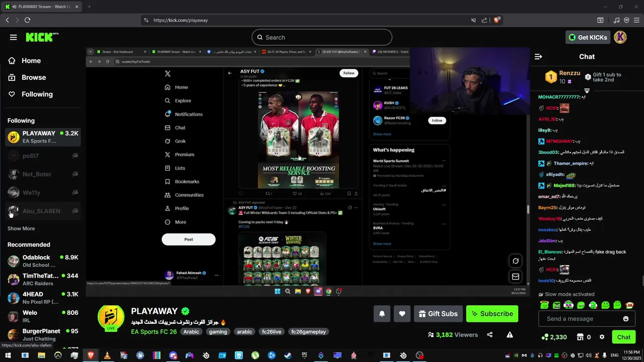
Task: Open the chat shop store icon
Action: pos(580,337)
